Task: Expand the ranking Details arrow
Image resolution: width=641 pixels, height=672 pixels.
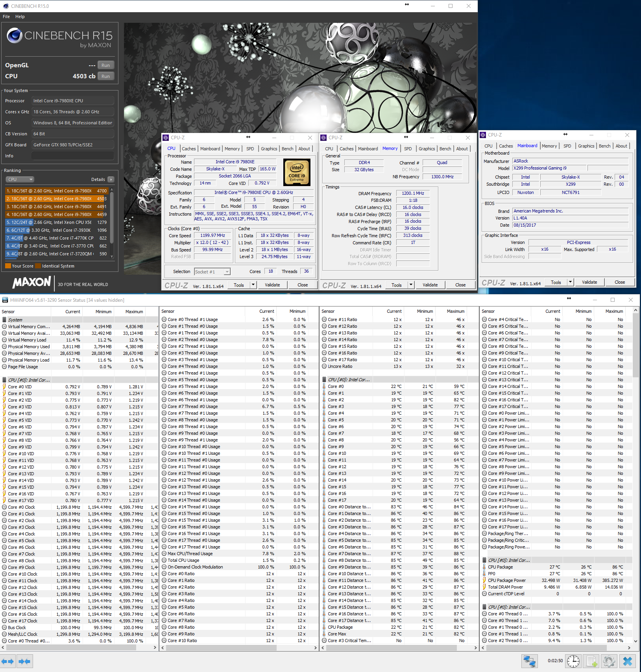Action: (x=111, y=179)
